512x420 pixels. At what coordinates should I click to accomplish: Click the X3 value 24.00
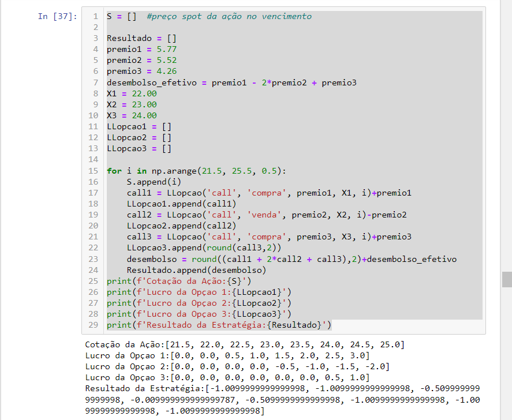[x=144, y=115]
